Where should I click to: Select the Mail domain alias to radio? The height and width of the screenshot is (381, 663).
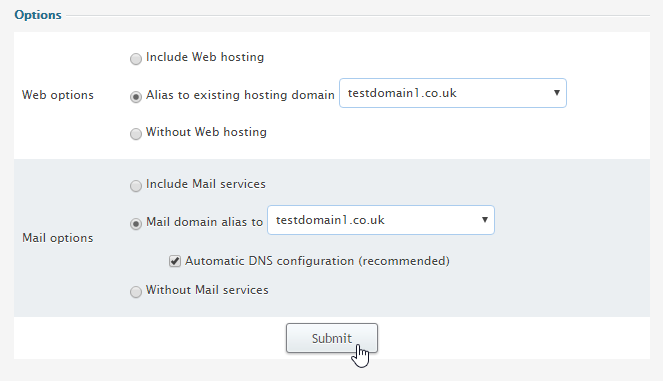(x=136, y=224)
